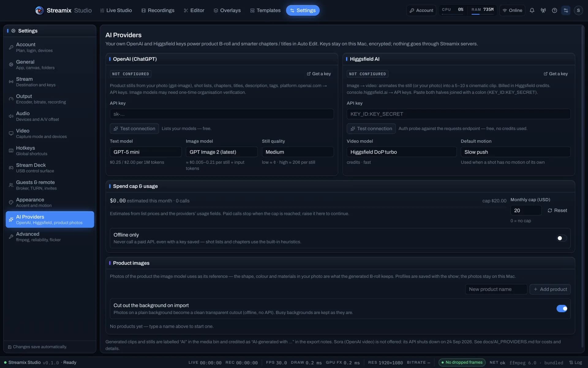Screen dimensions: 588x368
Task: Click the Monthly cap input field
Action: coord(526,210)
